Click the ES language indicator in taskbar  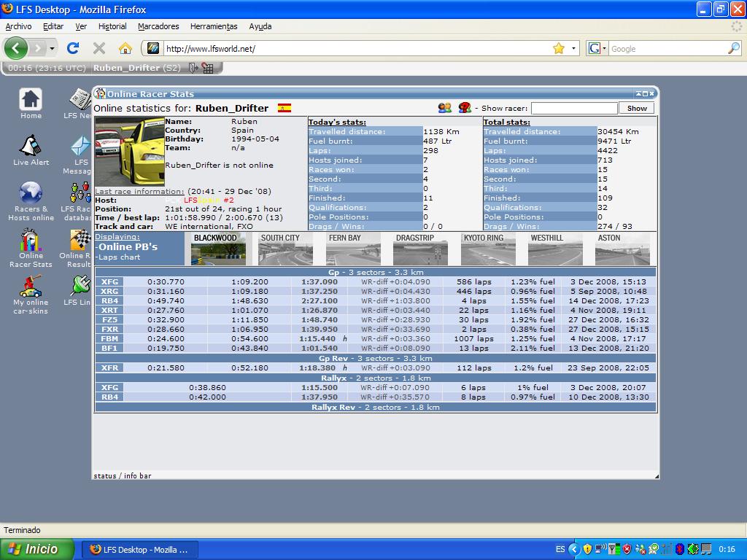pyautogui.click(x=560, y=549)
